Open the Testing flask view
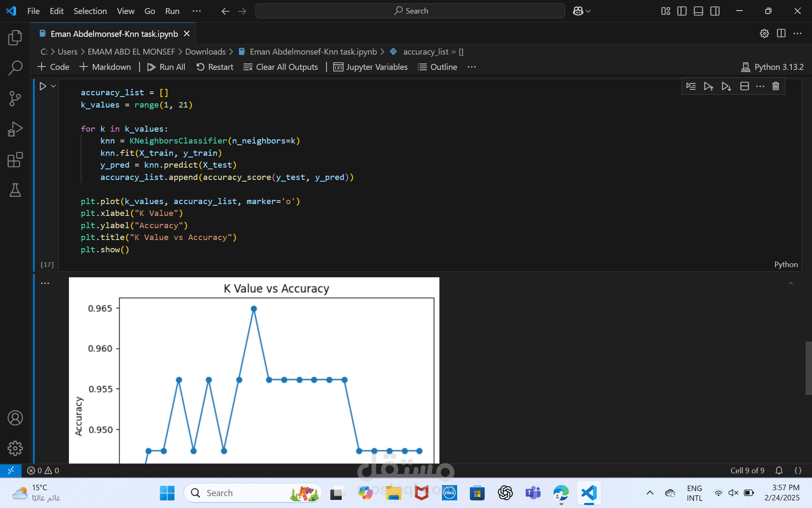812x508 pixels. coord(15,190)
